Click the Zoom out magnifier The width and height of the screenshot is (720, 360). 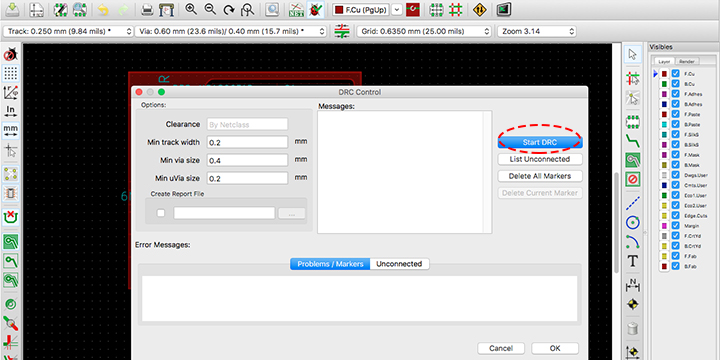210,9
